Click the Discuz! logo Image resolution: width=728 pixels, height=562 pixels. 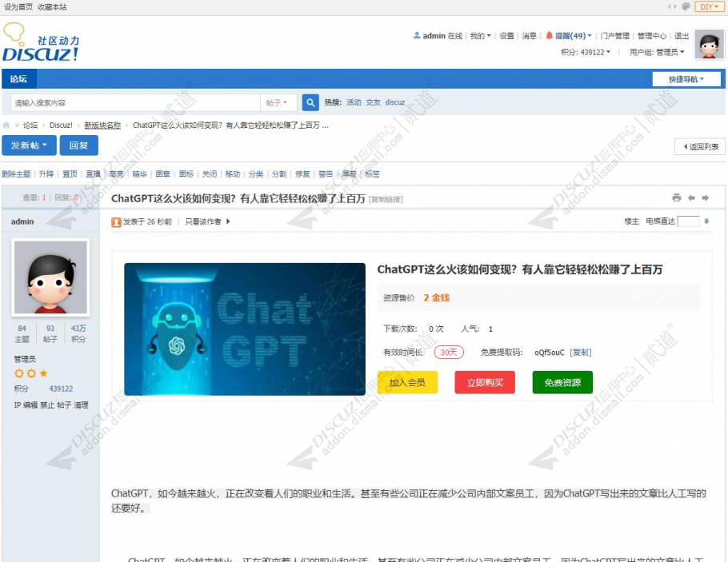(x=41, y=42)
